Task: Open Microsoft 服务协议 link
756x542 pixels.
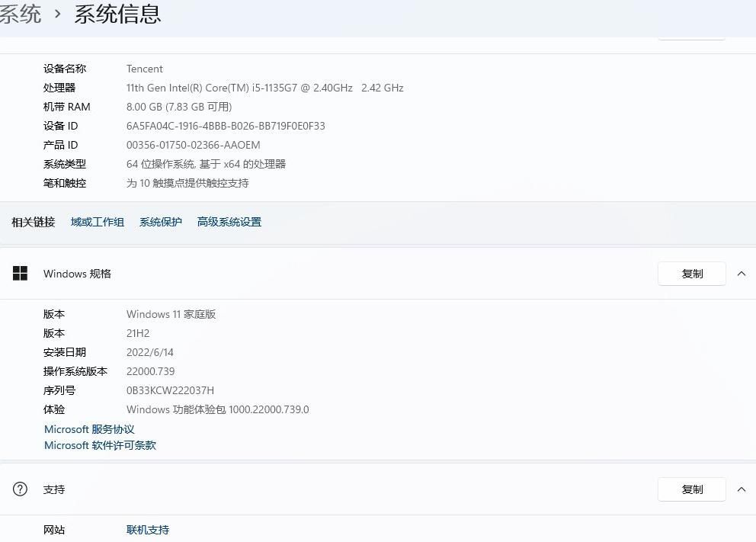Action: 89,429
